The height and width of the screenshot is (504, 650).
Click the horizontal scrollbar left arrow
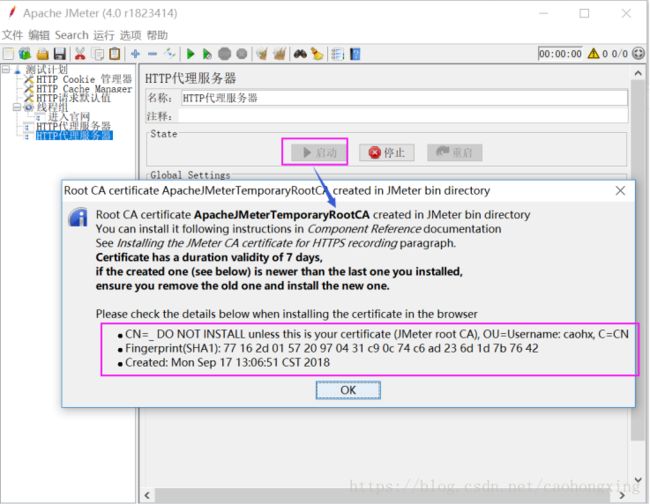pos(147,495)
